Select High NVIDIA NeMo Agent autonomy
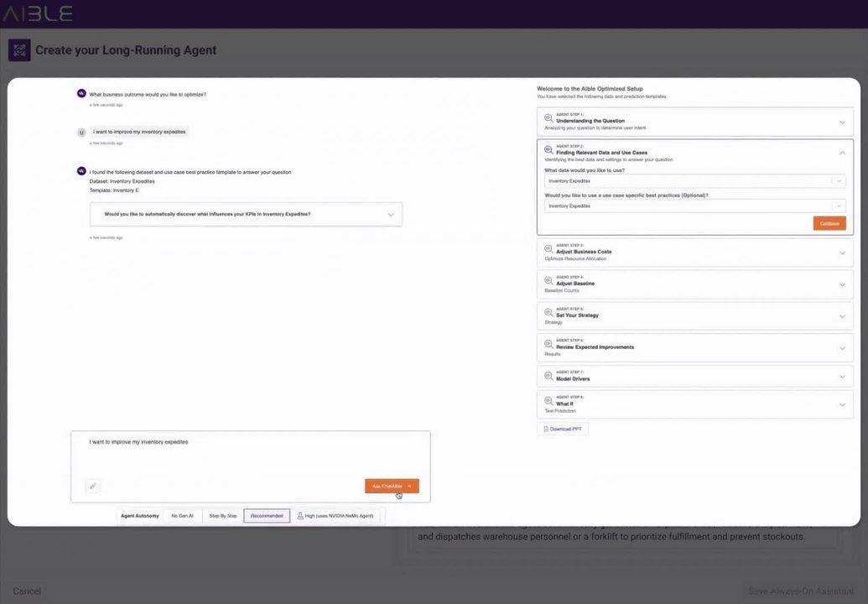Screen dimensions: 868x604 [x=335, y=516]
